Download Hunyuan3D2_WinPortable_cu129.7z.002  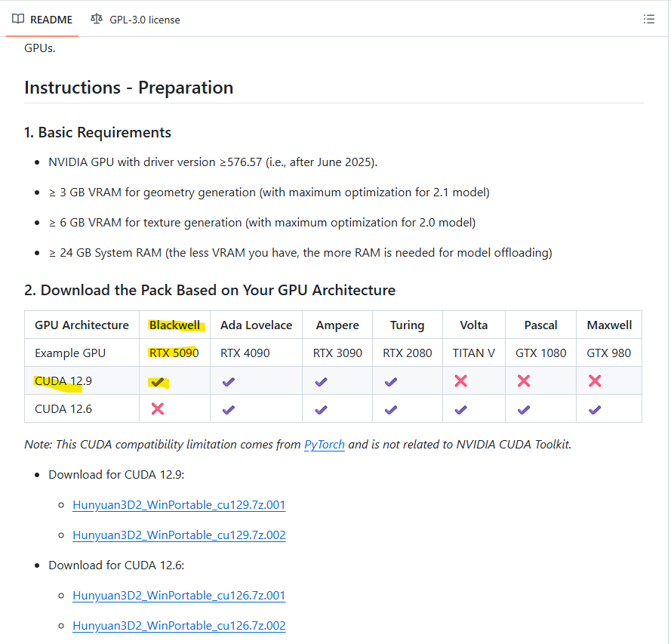[x=179, y=535]
